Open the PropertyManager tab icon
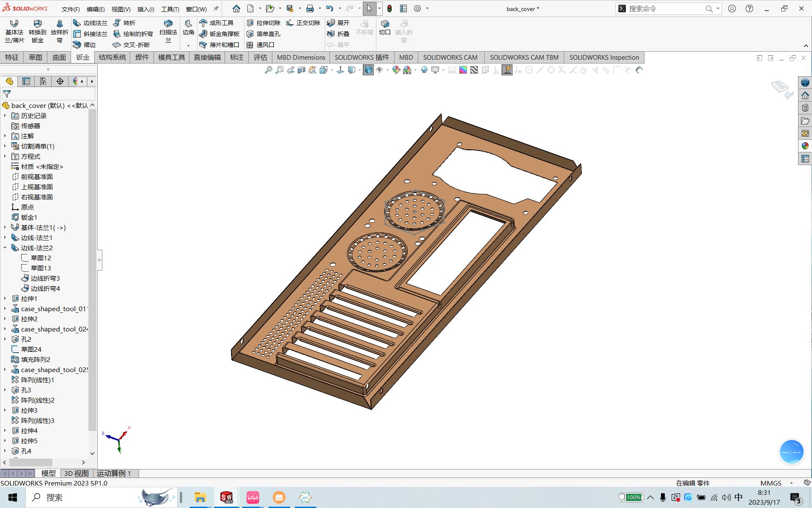Viewport: 812px width, 508px height. pyautogui.click(x=26, y=81)
